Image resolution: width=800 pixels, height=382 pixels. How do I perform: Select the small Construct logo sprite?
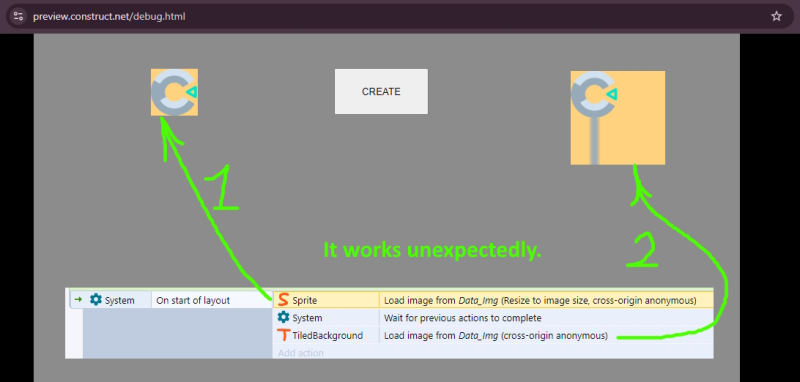pos(174,92)
